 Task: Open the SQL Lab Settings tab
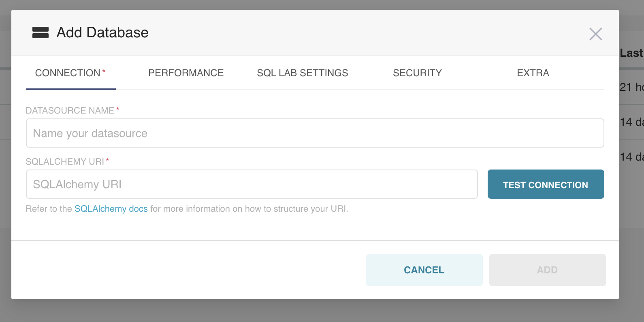point(303,73)
